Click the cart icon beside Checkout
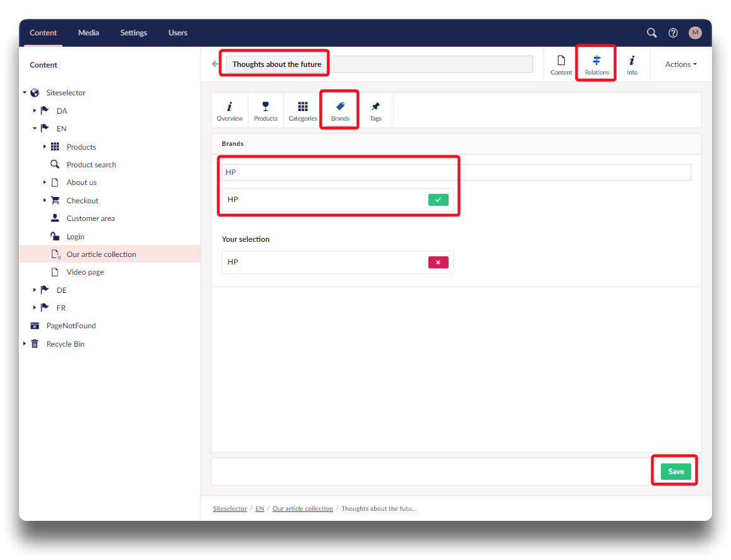The width and height of the screenshot is (731, 560). point(55,200)
